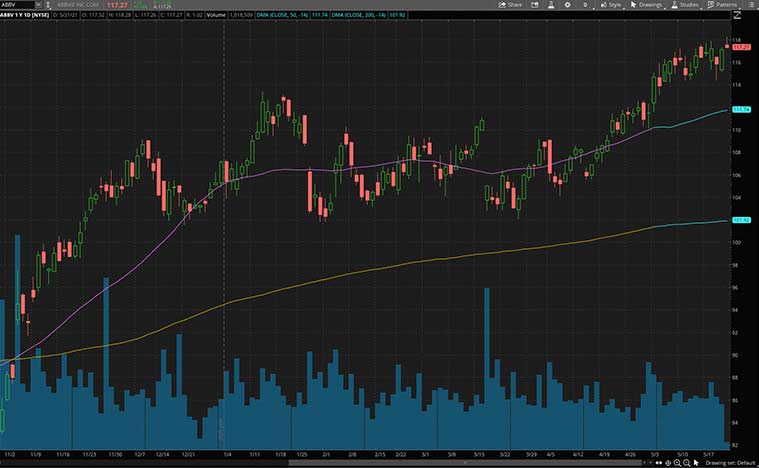
Task: Open the Studies menu
Action: click(684, 5)
